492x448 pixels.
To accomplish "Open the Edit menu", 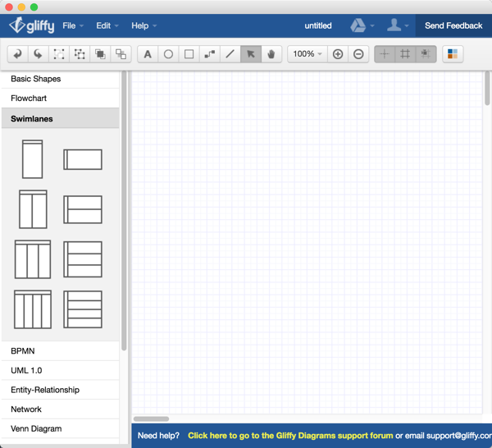I will (107, 25).
